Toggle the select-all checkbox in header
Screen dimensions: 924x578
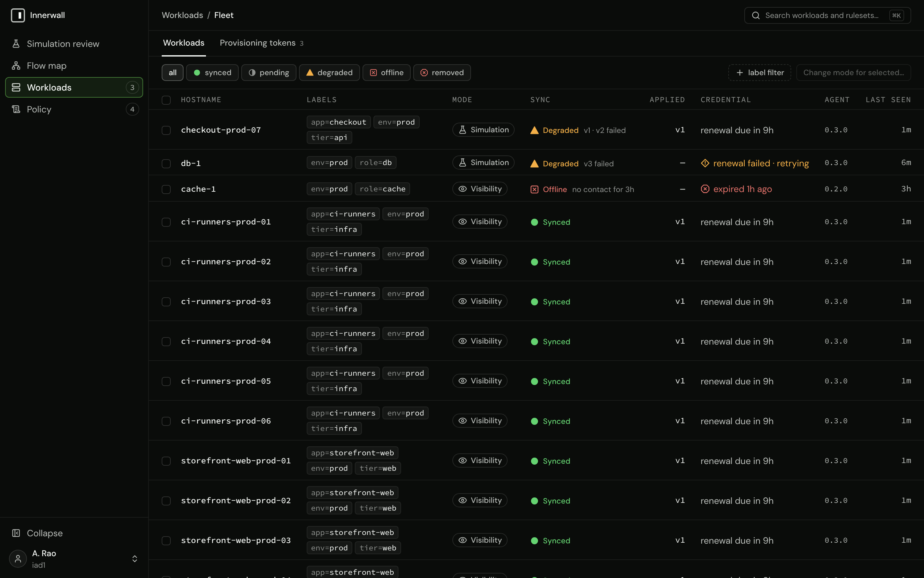point(166,100)
